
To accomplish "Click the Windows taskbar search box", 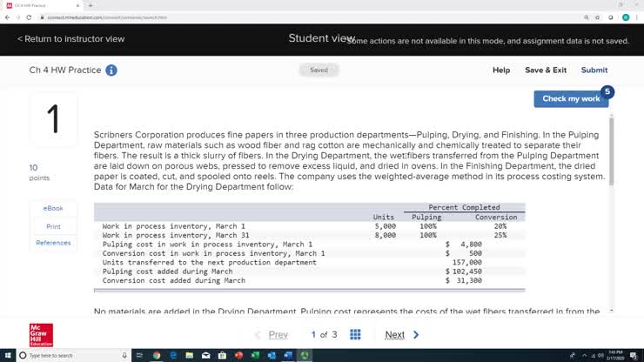I will (65, 355).
